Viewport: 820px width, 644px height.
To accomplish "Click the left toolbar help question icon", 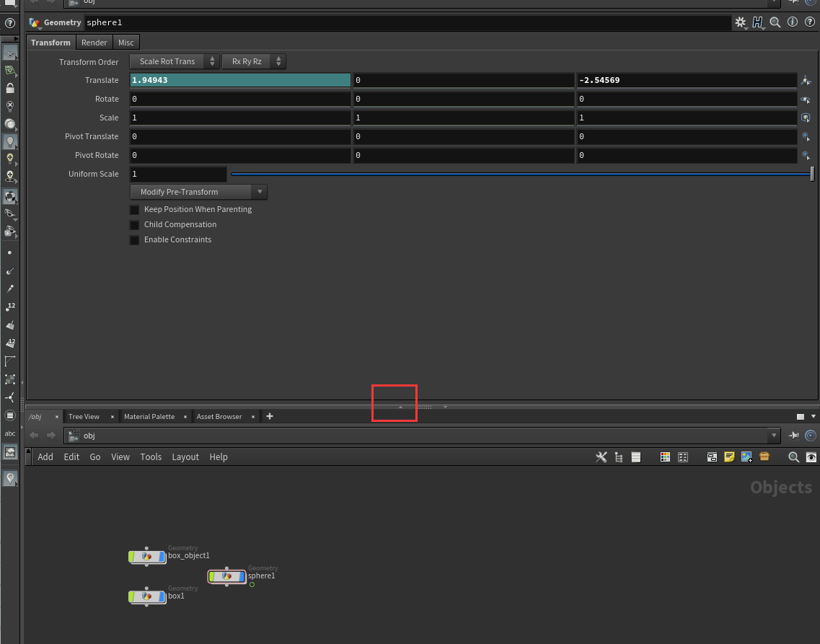I will pos(9,23).
